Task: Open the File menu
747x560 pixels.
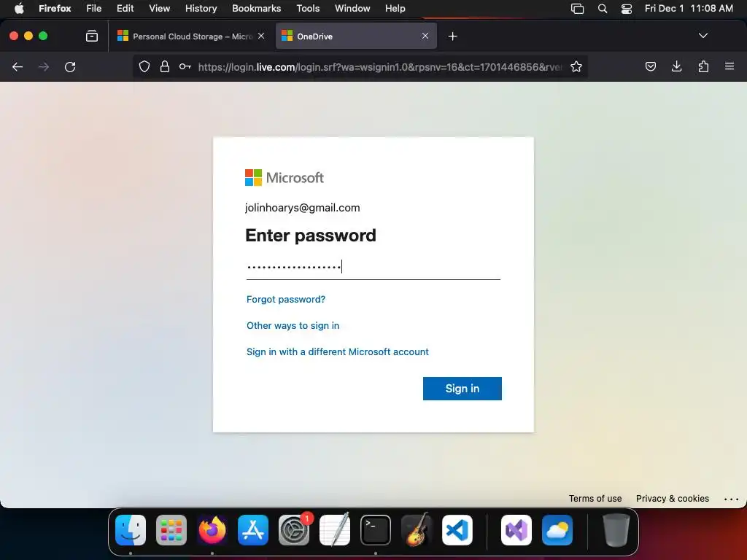Action: [94, 9]
